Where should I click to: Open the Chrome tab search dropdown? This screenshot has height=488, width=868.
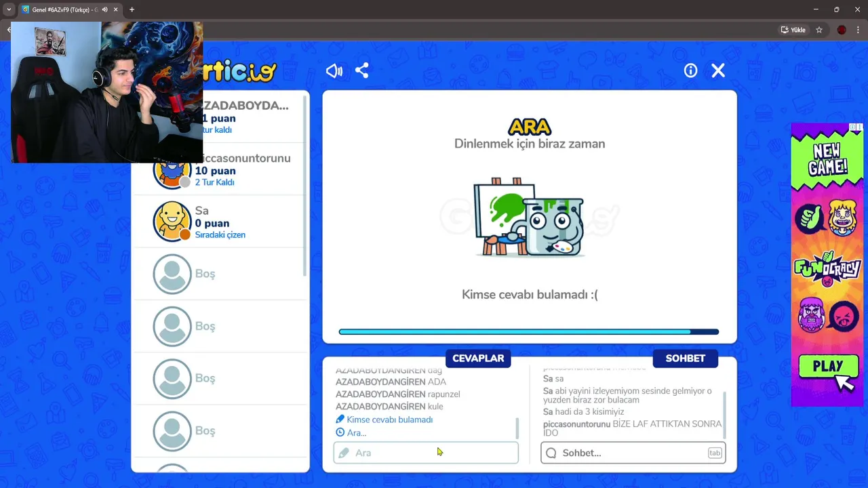pyautogui.click(x=9, y=9)
